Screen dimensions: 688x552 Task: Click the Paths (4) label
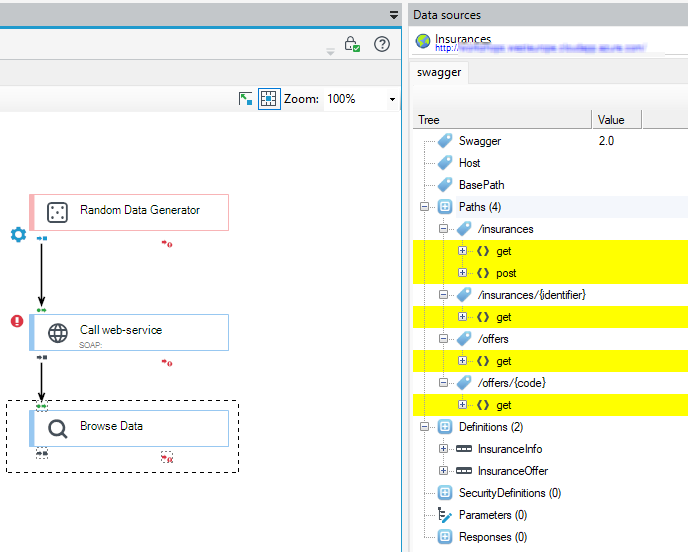(480, 207)
